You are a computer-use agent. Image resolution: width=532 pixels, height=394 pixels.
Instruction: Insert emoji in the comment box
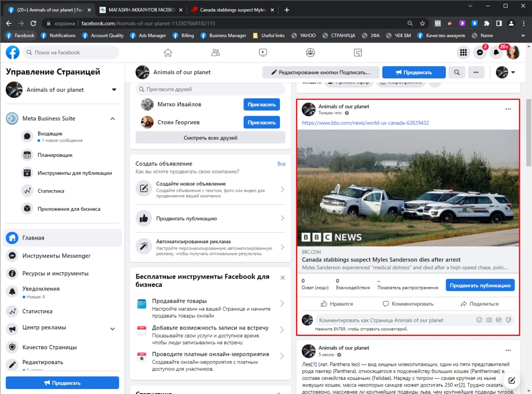coord(479,320)
